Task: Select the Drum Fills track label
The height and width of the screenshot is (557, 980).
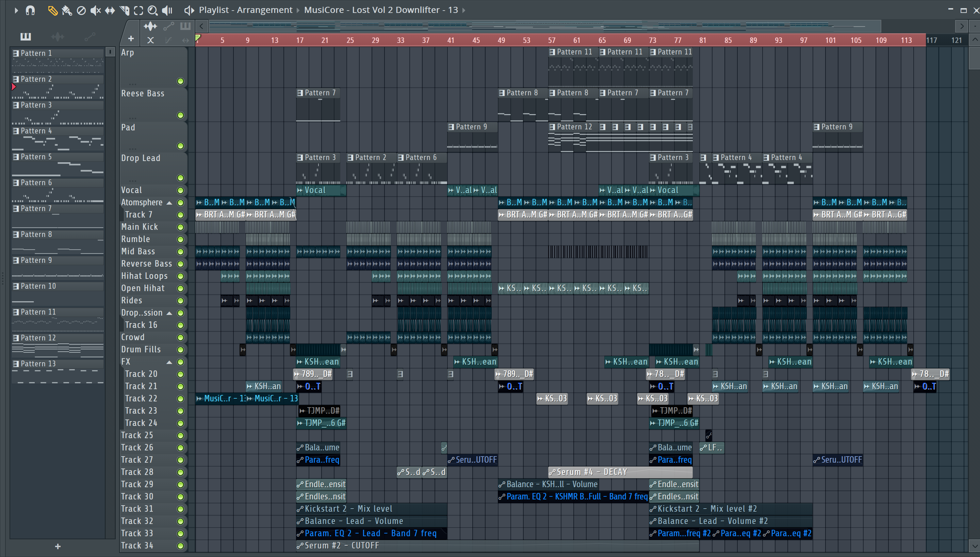Action: pos(141,350)
